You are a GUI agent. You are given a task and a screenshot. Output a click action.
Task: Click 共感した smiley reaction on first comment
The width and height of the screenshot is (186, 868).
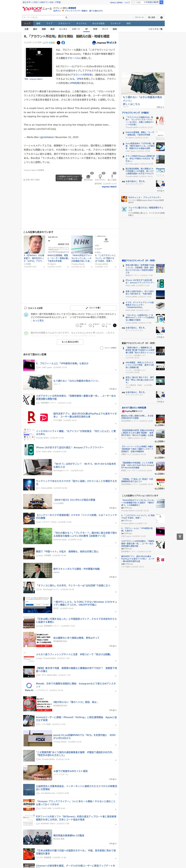coord(77,325)
